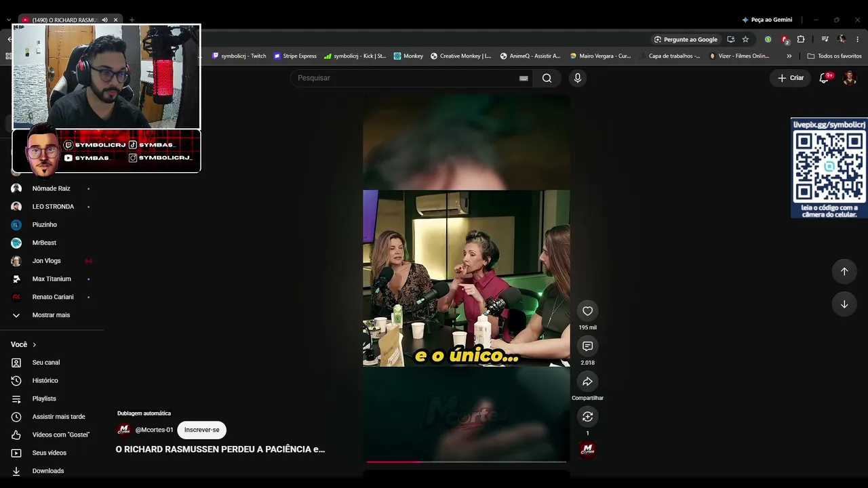Click the search magnifier button
Viewport: 868px width, 488px height.
click(547, 78)
